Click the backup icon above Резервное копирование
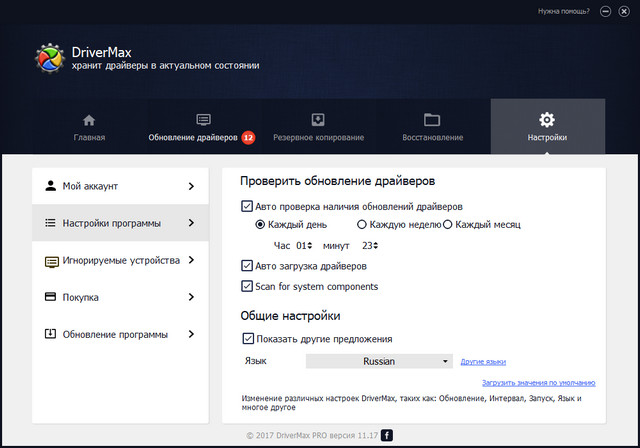Viewport: 640px width, 448px height. point(318,119)
